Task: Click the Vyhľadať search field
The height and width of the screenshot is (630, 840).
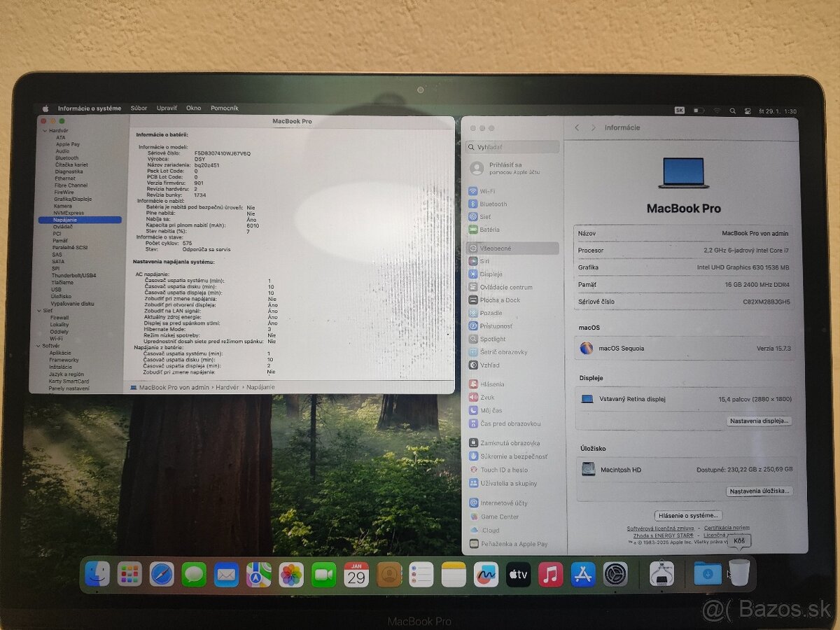Action: (x=511, y=147)
